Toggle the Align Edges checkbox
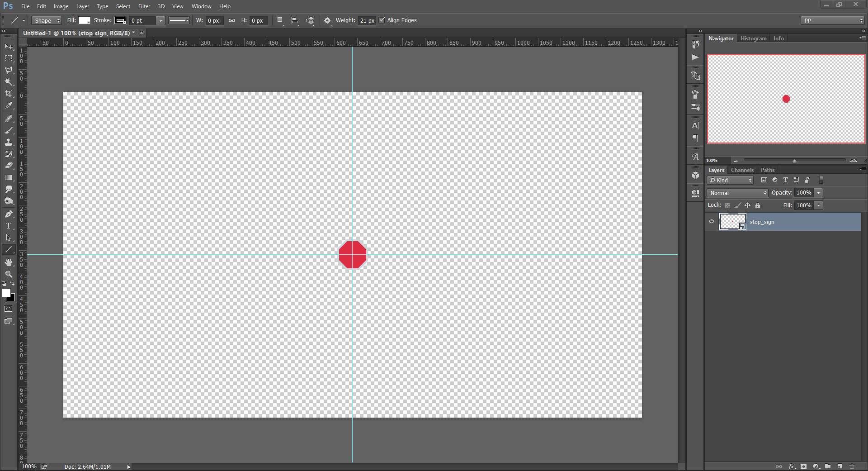This screenshot has height=471, width=868. 382,20
